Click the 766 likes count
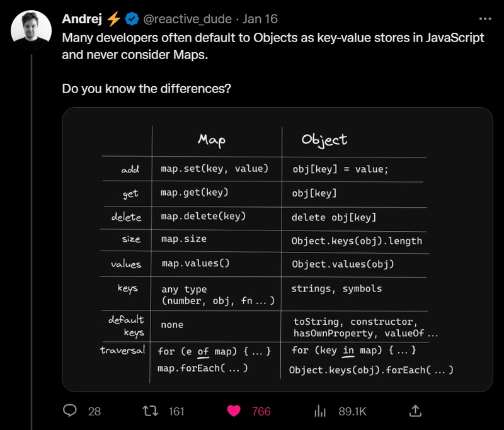The height and width of the screenshot is (430, 504). click(261, 411)
